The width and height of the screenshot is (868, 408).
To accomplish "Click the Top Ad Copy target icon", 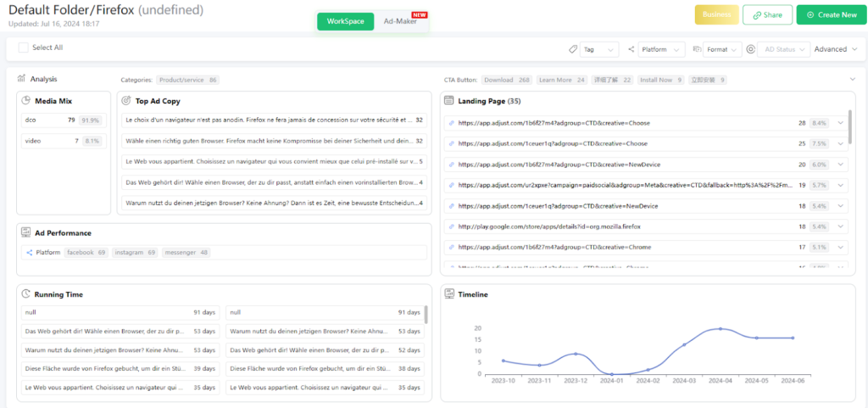I will pyautogui.click(x=126, y=101).
